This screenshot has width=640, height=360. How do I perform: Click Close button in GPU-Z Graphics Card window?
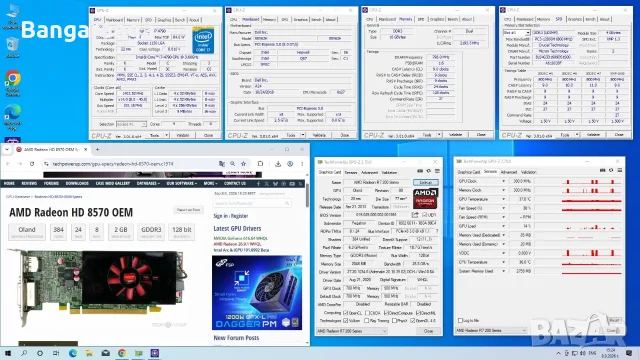click(428, 331)
